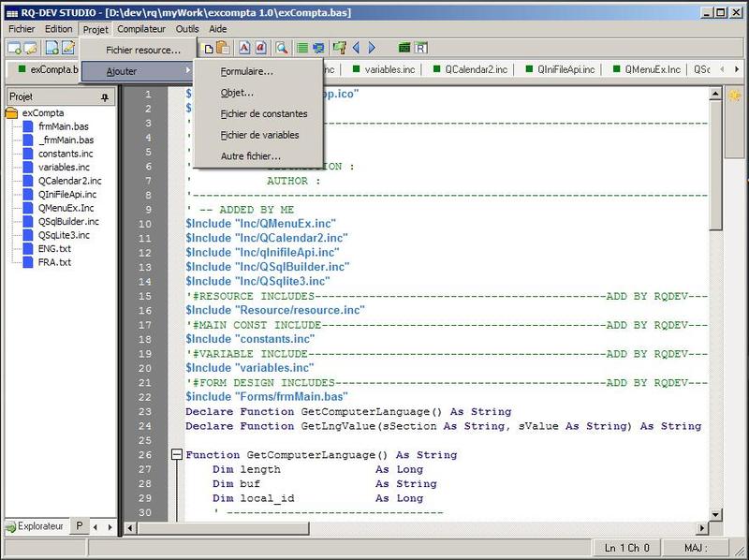
Task: Choose 'Fichier de constantes' submenu item
Action: (x=258, y=113)
